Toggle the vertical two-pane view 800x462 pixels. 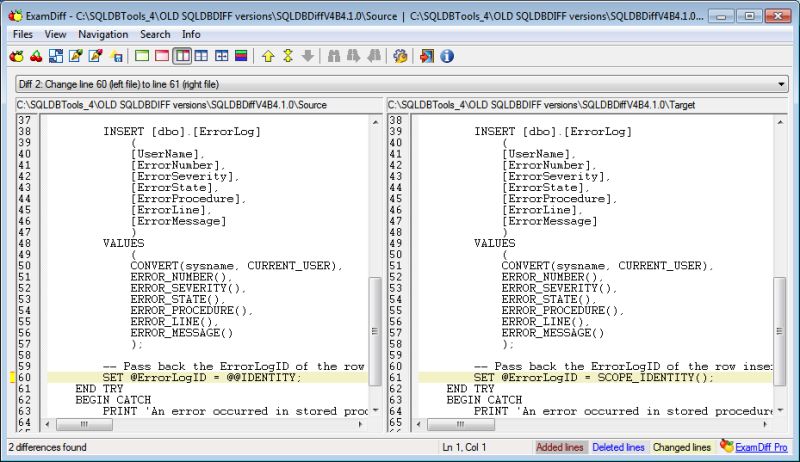[x=182, y=56]
